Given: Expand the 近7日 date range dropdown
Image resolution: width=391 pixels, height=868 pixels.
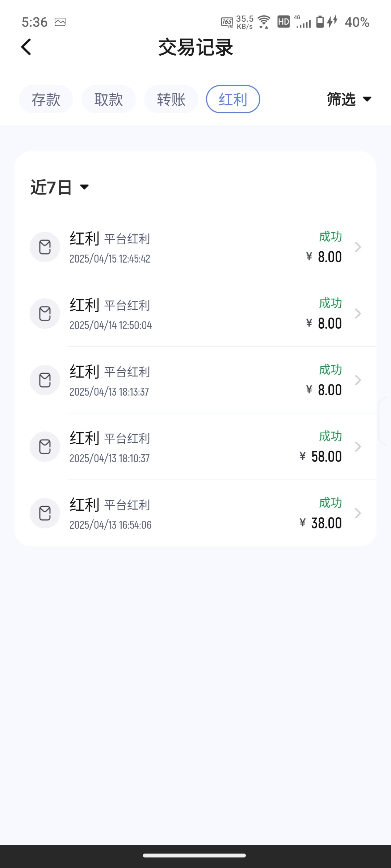Looking at the screenshot, I should (x=60, y=187).
